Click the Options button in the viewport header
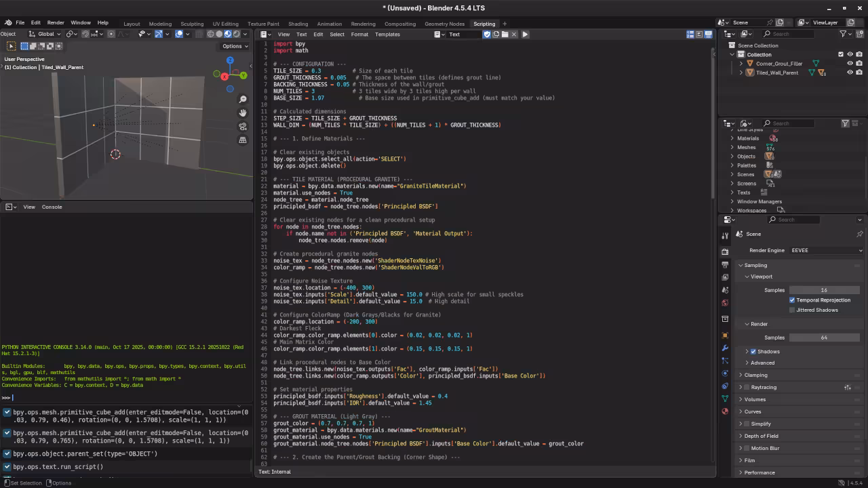The image size is (868, 488). point(233,46)
